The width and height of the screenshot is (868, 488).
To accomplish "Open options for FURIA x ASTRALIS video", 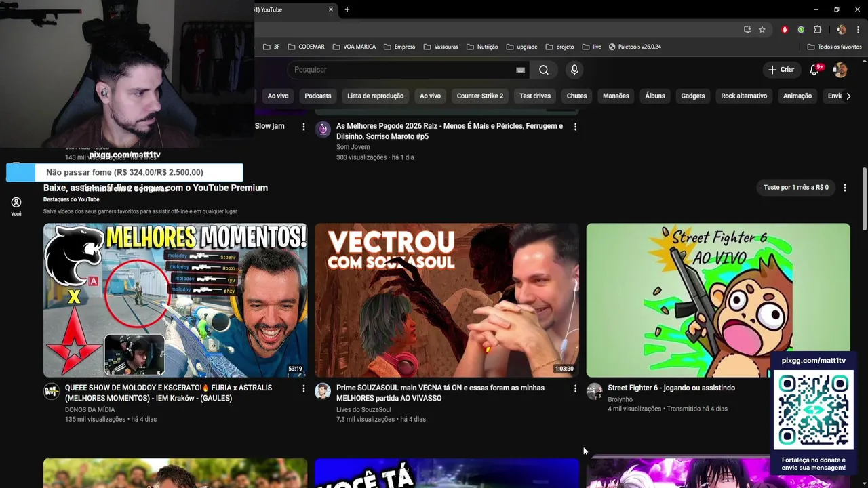I will [303, 388].
